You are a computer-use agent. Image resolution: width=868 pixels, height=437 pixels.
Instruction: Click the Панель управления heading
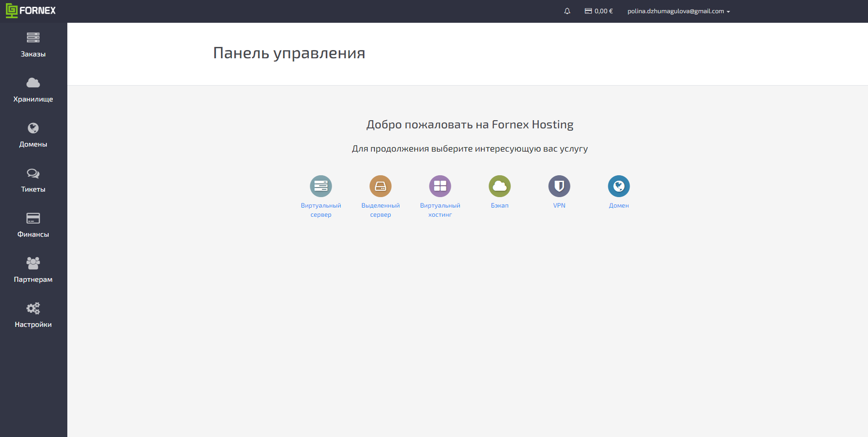[289, 53]
